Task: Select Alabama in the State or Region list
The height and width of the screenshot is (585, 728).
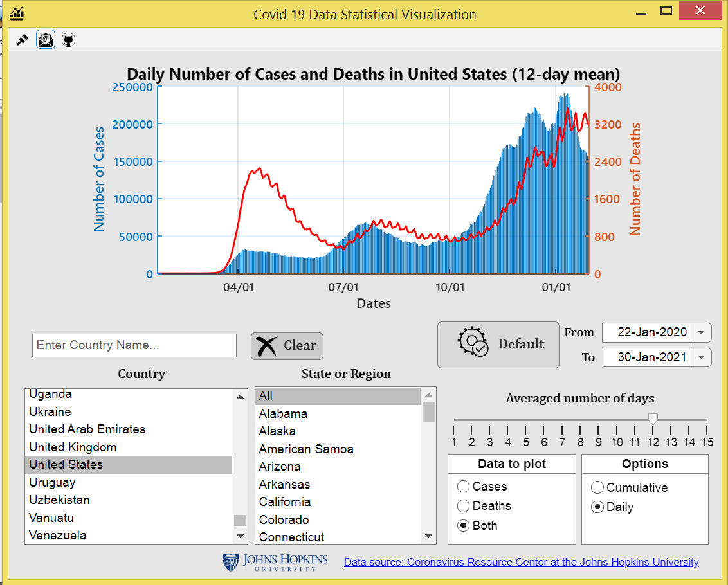Action: coord(283,413)
